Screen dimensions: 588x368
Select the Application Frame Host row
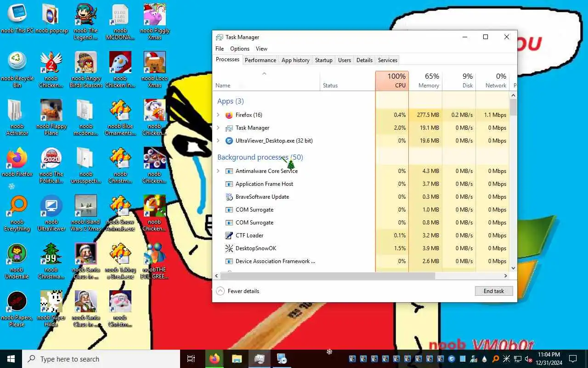pyautogui.click(x=361, y=184)
